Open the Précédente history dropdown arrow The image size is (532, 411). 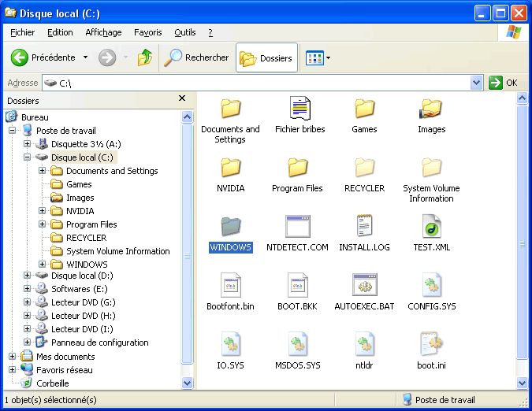coord(85,57)
